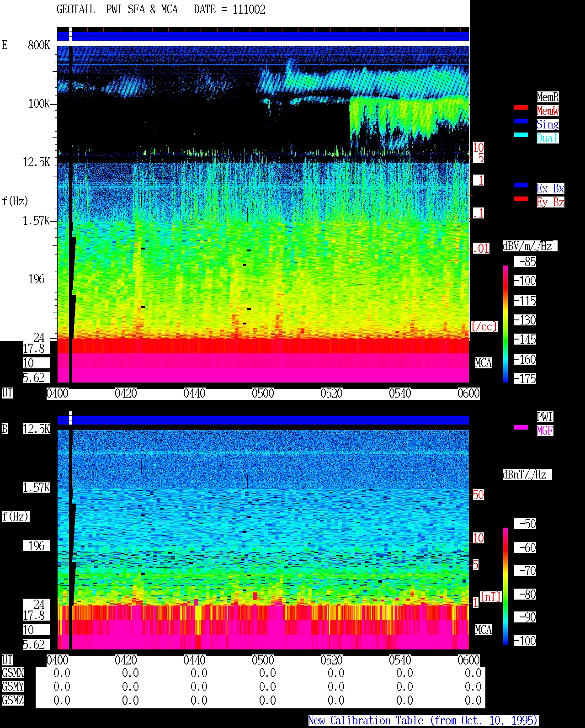Click the cyan Dual legend swatch
585x728 pixels.
(x=521, y=135)
